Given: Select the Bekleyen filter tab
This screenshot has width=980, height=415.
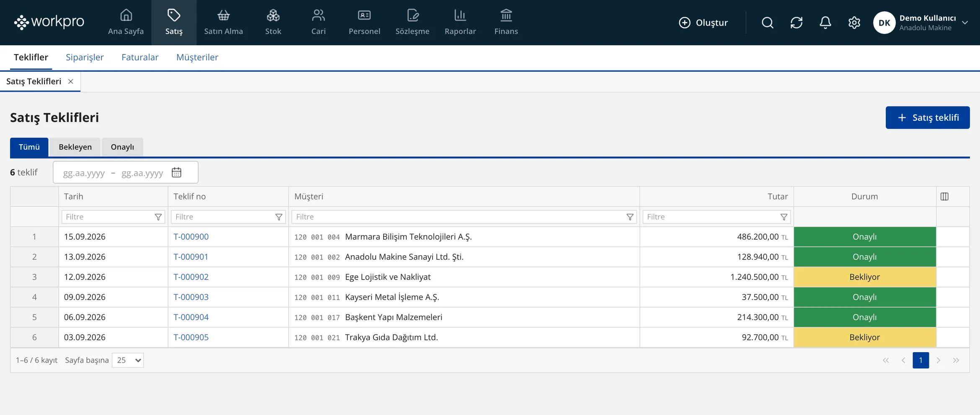Looking at the screenshot, I should click(75, 147).
